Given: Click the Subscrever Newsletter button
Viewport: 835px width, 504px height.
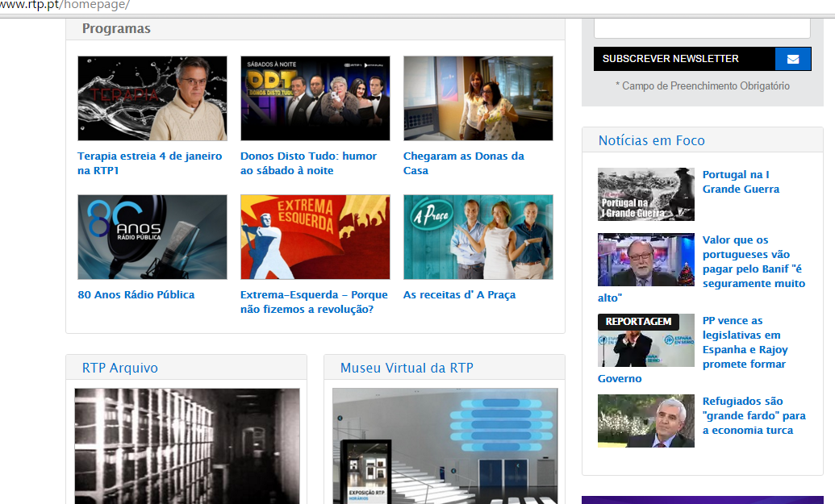Looking at the screenshot, I should (x=703, y=59).
